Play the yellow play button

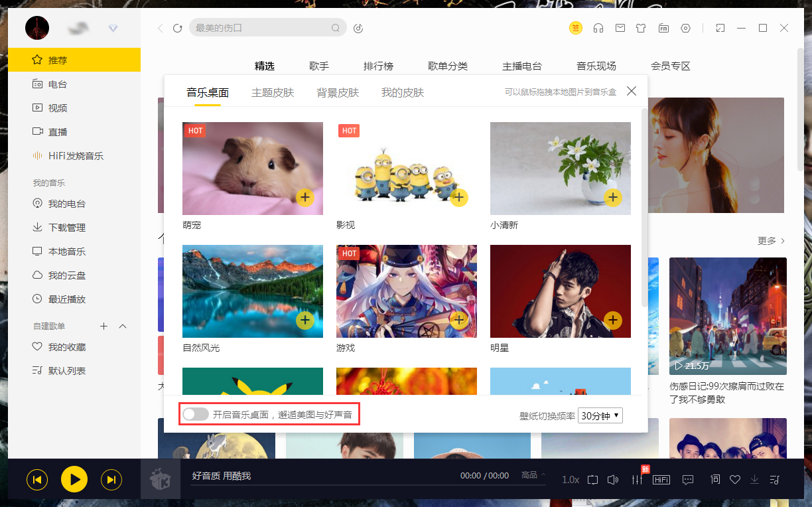(74, 479)
